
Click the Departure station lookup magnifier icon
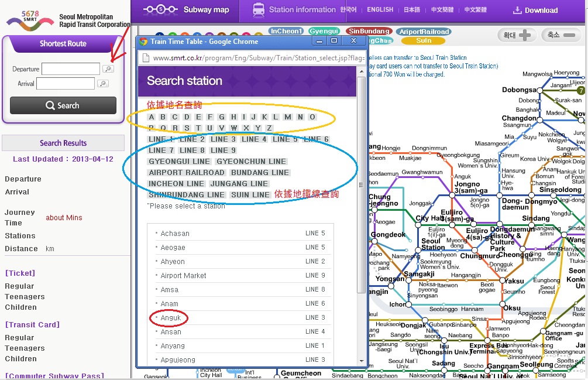pos(108,69)
